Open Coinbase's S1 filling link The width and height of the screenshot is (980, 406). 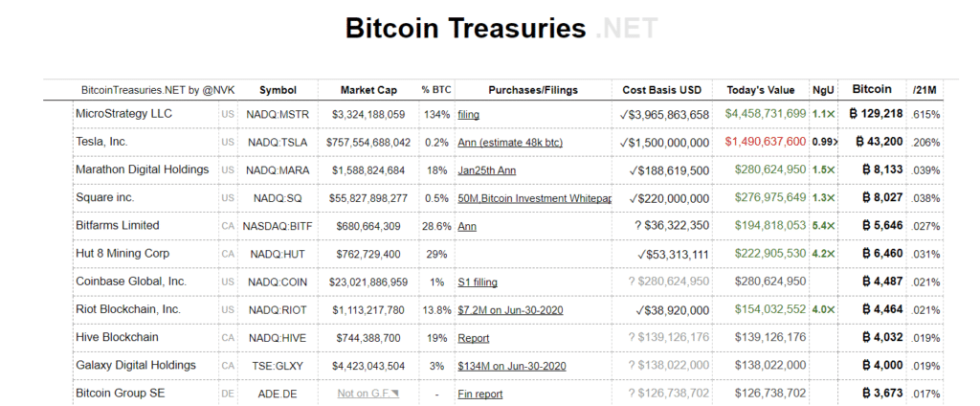pyautogui.click(x=478, y=282)
